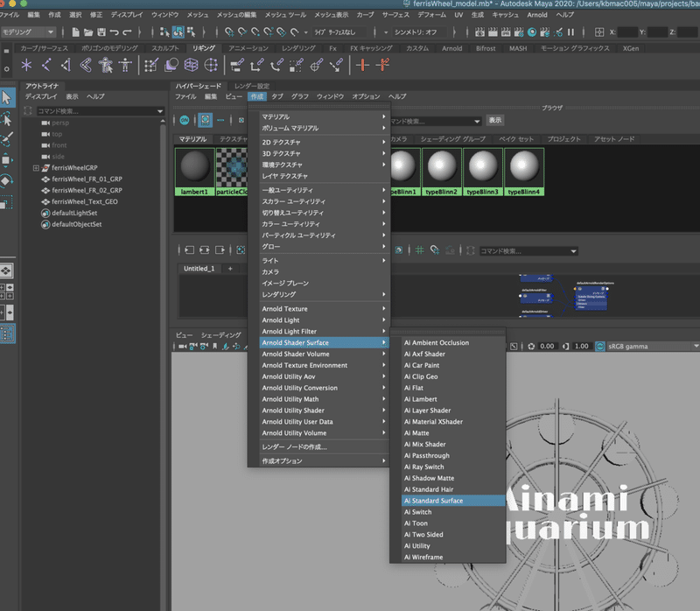700x611 pixels.
Task: Open the シェーディング viewport menu
Action: (x=221, y=335)
